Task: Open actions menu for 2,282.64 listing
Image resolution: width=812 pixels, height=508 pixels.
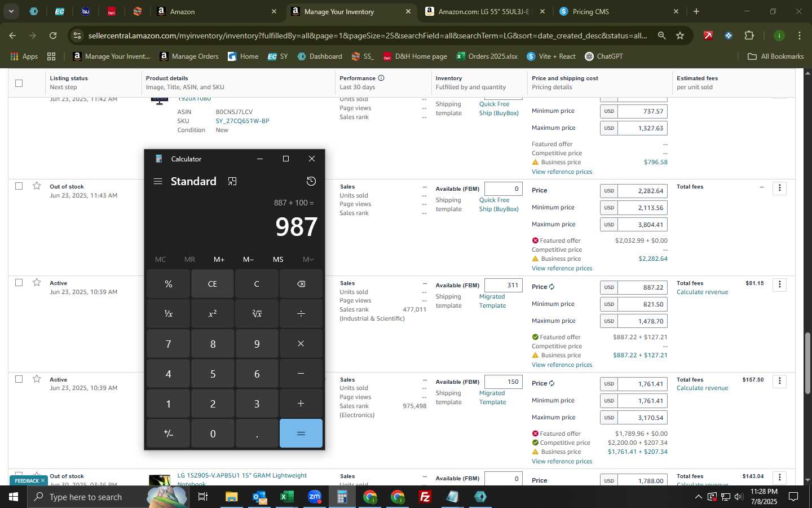Action: pos(780,188)
